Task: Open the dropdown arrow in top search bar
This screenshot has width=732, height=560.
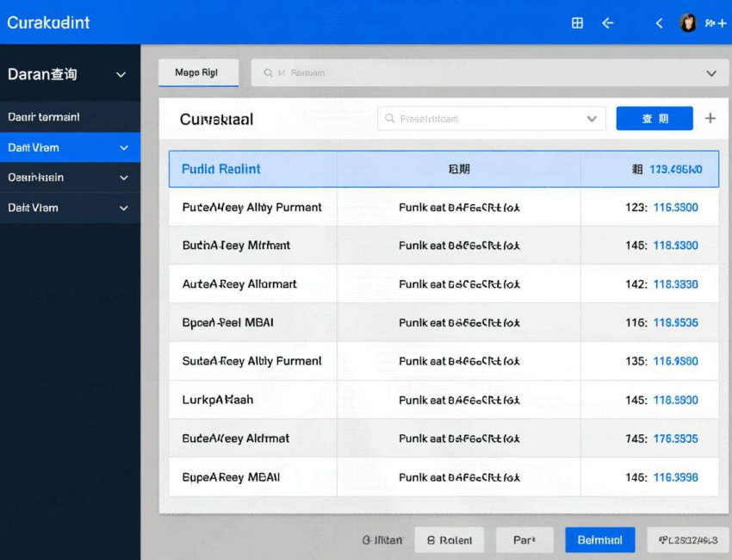Action: click(x=711, y=73)
